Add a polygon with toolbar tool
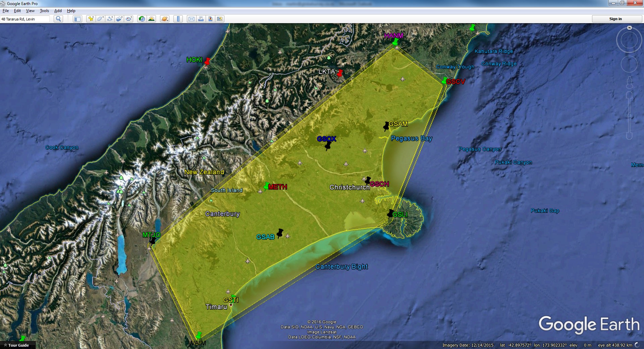Screen dimensions: 644x349 pos(100,19)
